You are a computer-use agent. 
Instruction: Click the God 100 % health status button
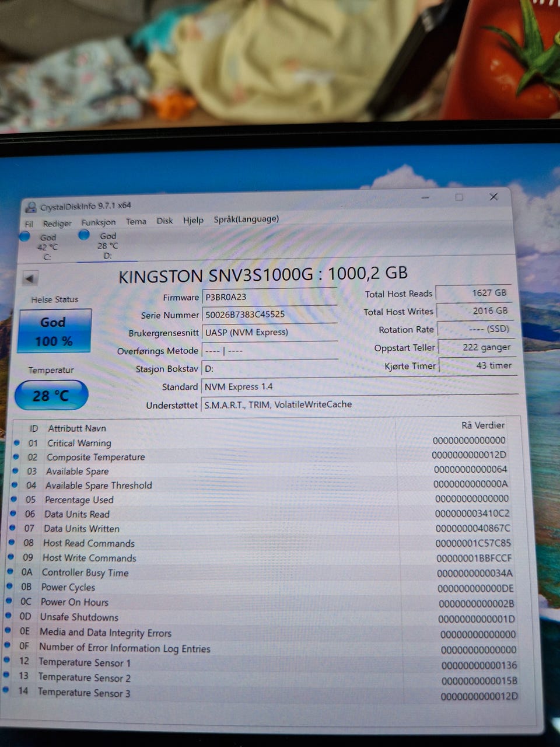(54, 331)
